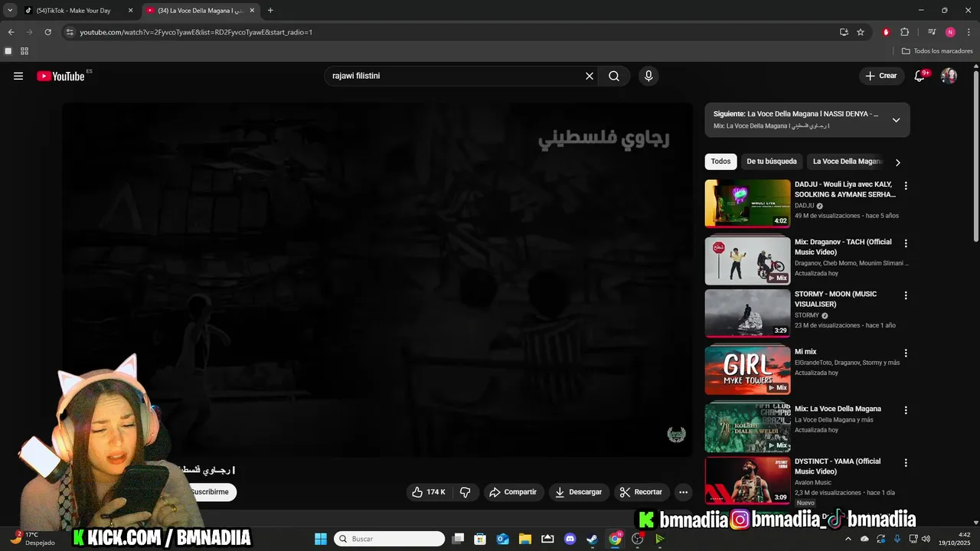Open media controls icon in toolbar
The image size is (980, 551).
tap(932, 32)
